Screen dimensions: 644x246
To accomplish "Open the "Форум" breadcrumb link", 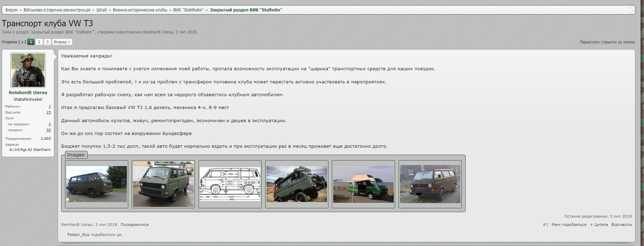I will coord(11,10).
